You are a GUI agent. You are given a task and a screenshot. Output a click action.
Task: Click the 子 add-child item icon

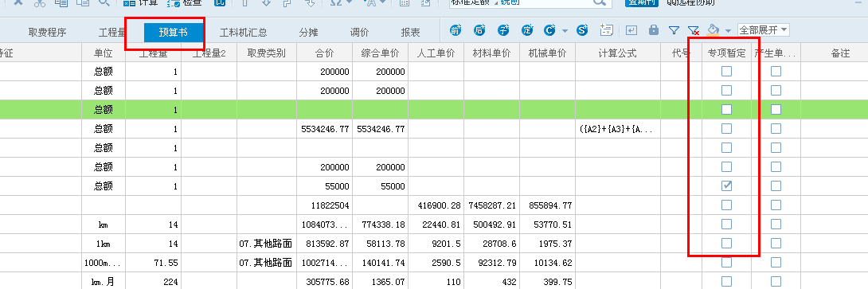[x=503, y=30]
